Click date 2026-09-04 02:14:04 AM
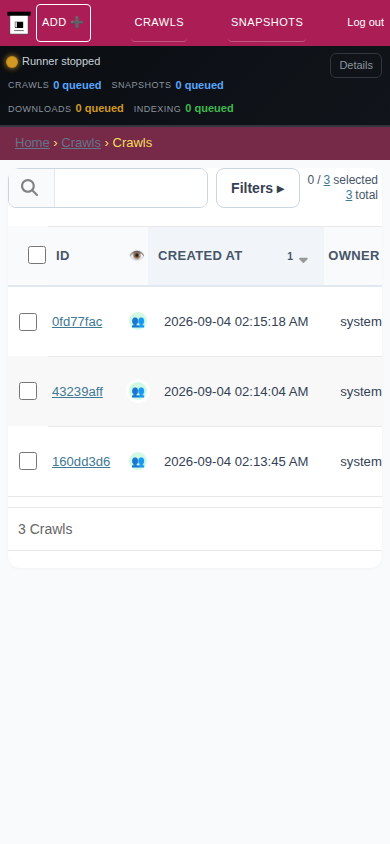Image resolution: width=390 pixels, height=844 pixels. tap(236, 392)
